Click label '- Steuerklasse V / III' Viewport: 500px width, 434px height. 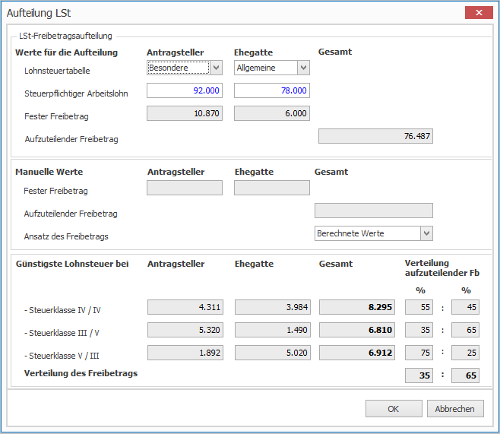pos(62,356)
